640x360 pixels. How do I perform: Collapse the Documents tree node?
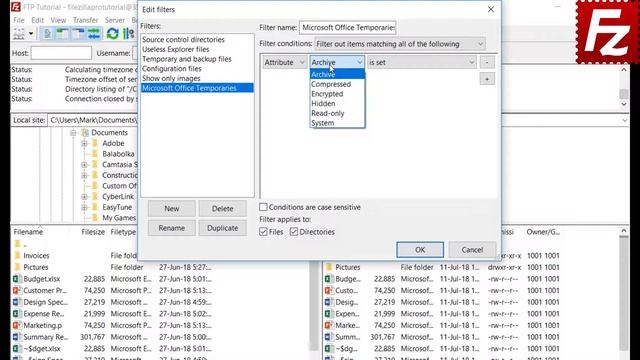(x=73, y=133)
